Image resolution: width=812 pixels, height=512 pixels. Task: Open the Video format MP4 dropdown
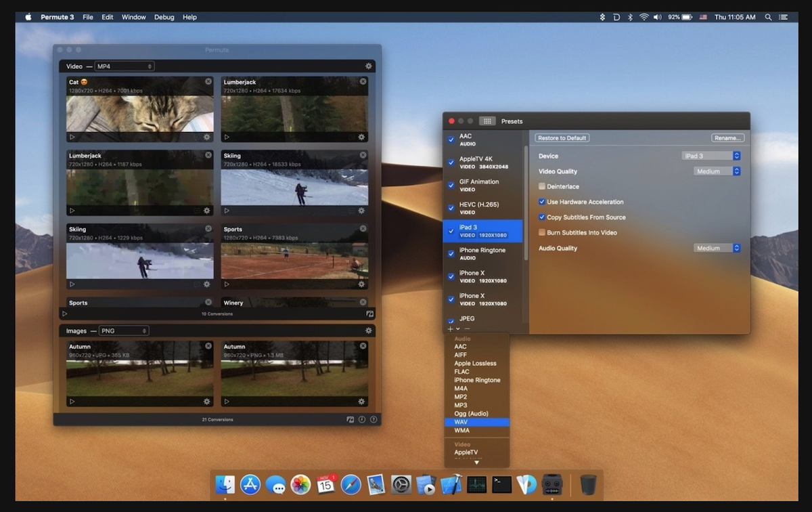coord(124,66)
